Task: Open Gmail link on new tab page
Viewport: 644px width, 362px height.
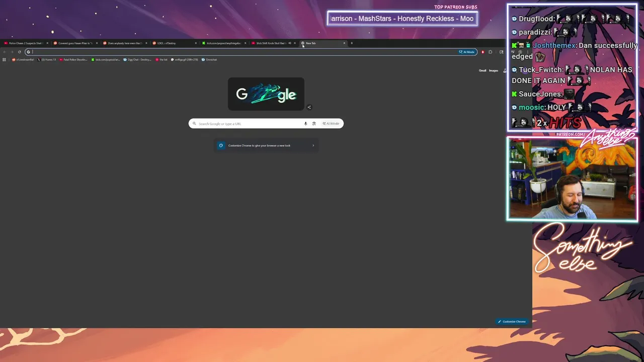Action: coord(482,70)
